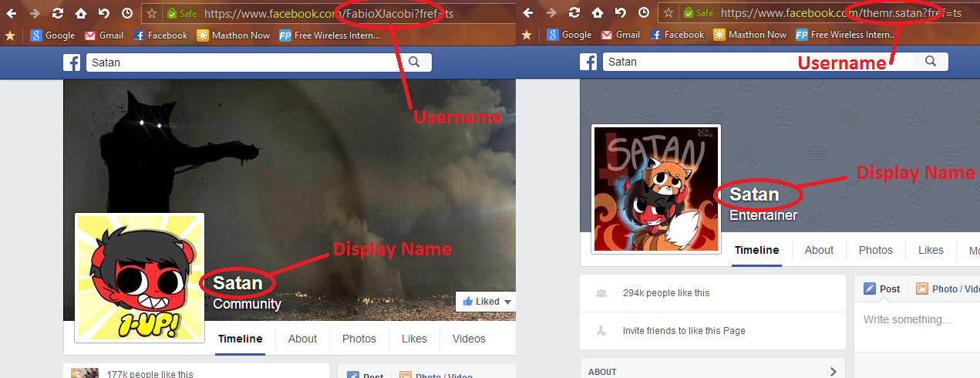Click the undo arrow in the right browser toolbar
The image size is (980, 378).
[x=620, y=13]
